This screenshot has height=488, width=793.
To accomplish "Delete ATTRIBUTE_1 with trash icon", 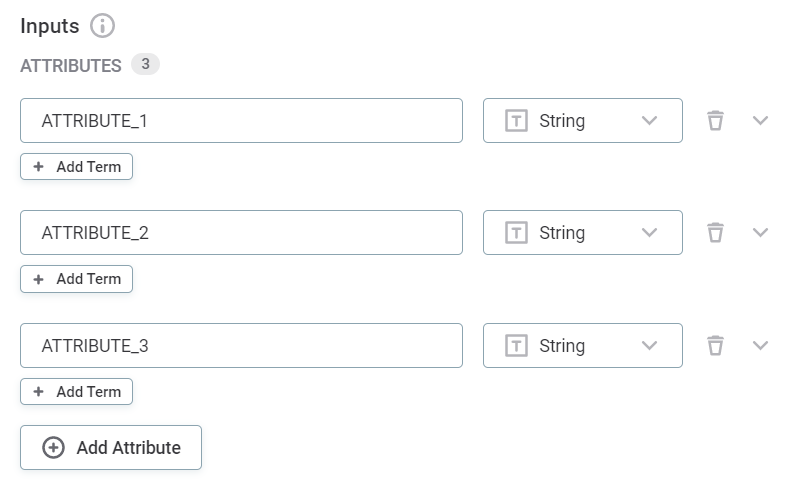I will point(715,121).
